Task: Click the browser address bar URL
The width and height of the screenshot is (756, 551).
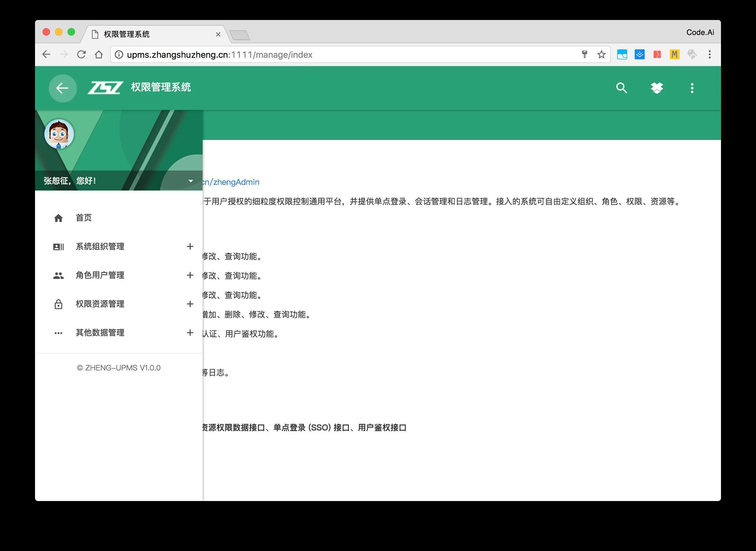Action: 219,55
